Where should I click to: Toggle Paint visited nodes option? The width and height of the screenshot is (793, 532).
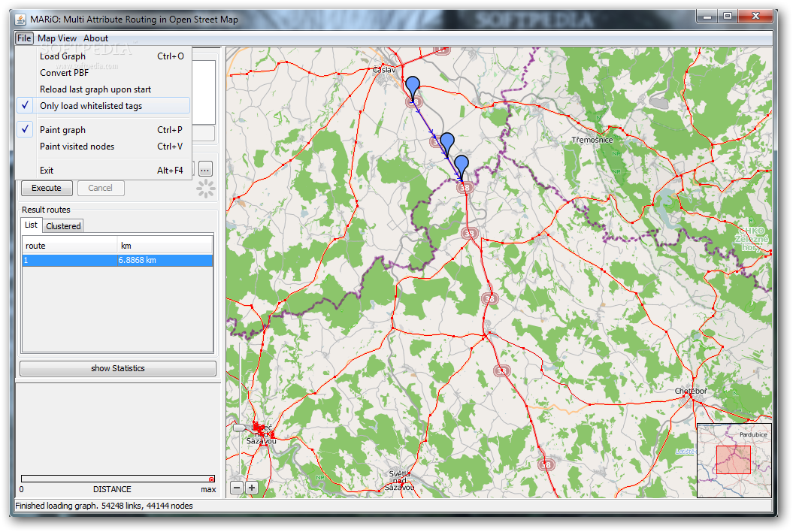104,147
